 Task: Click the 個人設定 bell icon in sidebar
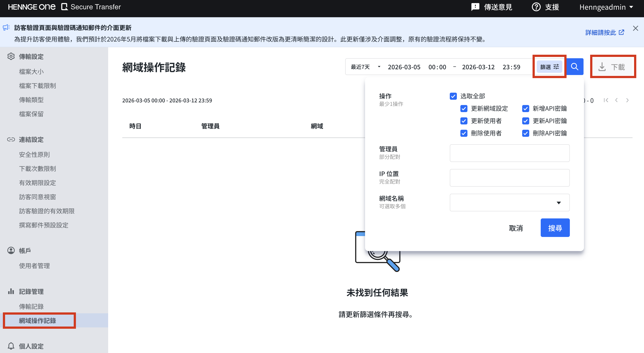coord(11,346)
